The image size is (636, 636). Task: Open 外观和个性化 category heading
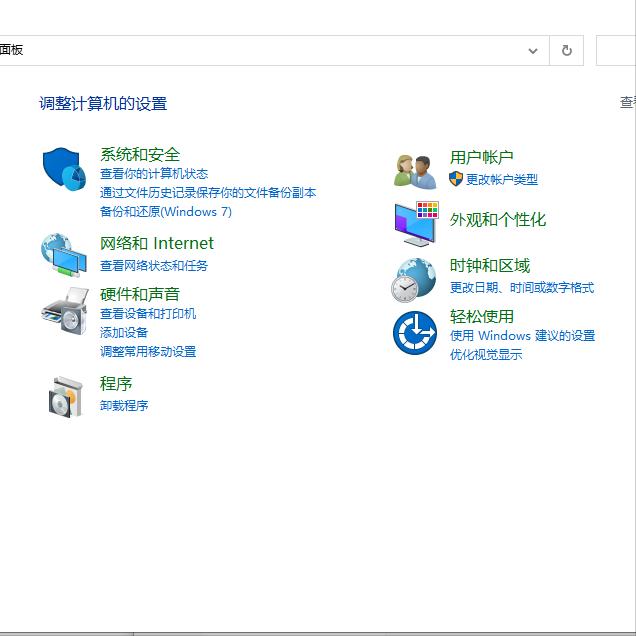tap(498, 220)
